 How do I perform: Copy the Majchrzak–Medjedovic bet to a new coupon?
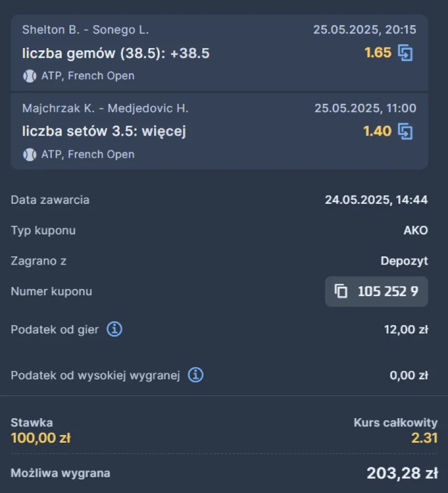click(405, 131)
